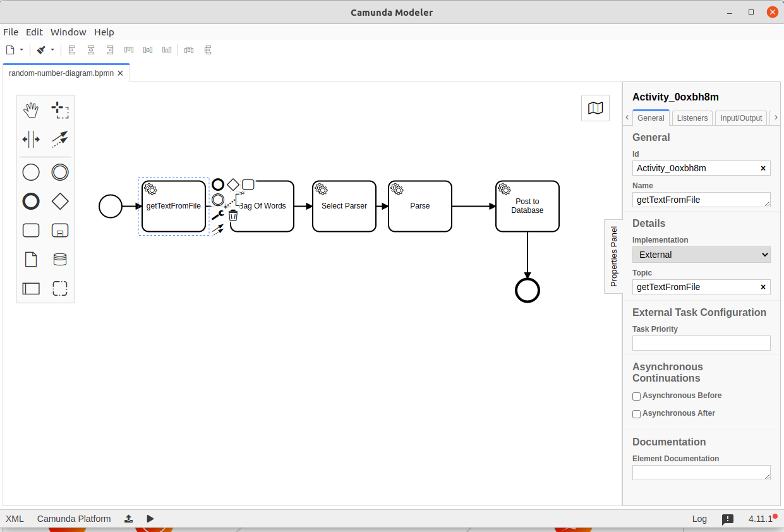Activate the create/remove space tool
This screenshot has height=532, width=784.
(31, 139)
